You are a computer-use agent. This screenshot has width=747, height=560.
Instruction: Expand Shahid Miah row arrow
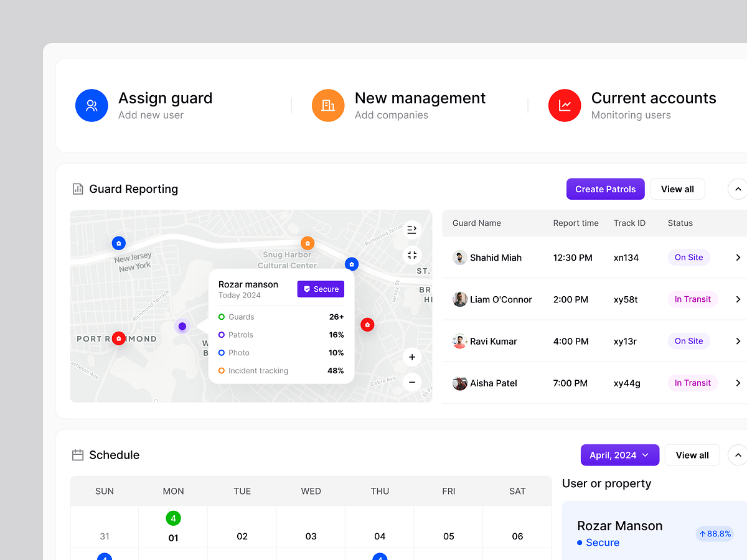click(x=738, y=258)
